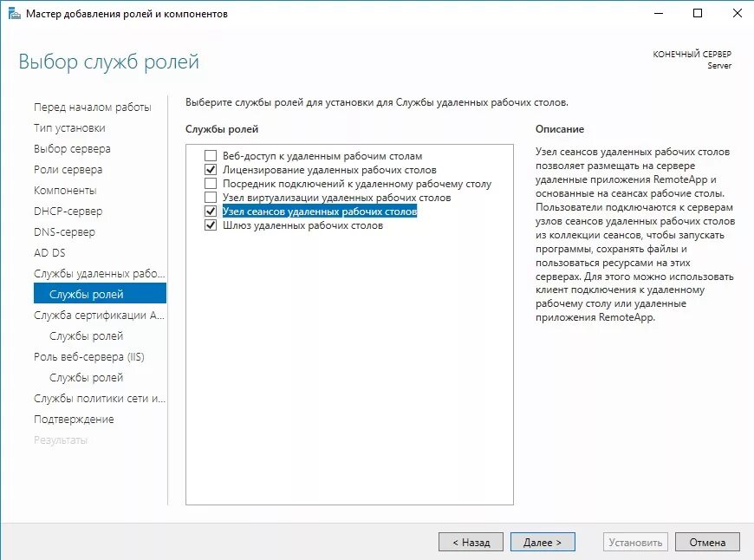Open the DHCP-сервер step
Viewport: 754px width, 560px height.
pyautogui.click(x=68, y=212)
